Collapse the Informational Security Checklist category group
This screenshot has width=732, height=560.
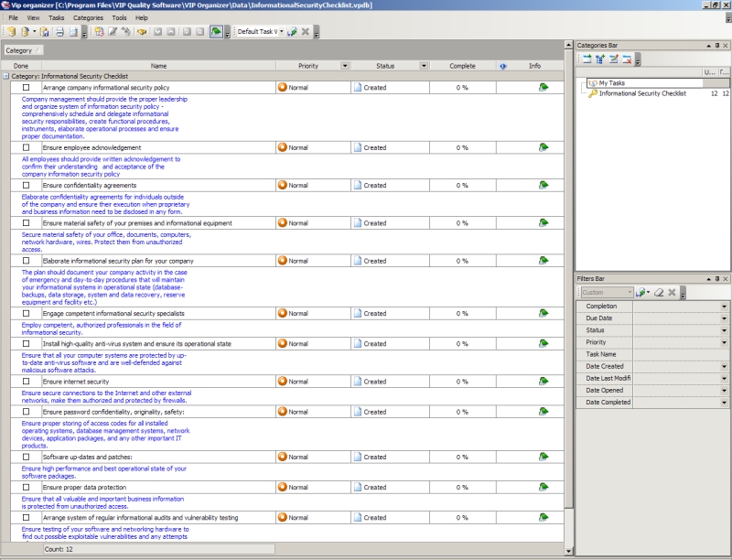6,76
